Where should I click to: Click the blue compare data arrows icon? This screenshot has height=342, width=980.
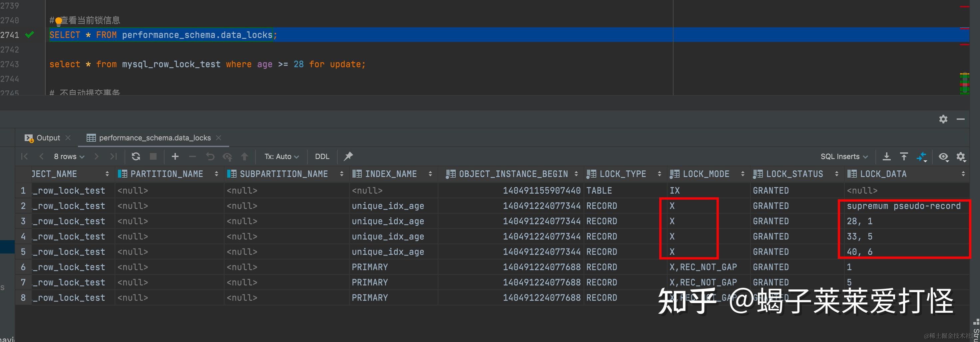point(921,157)
